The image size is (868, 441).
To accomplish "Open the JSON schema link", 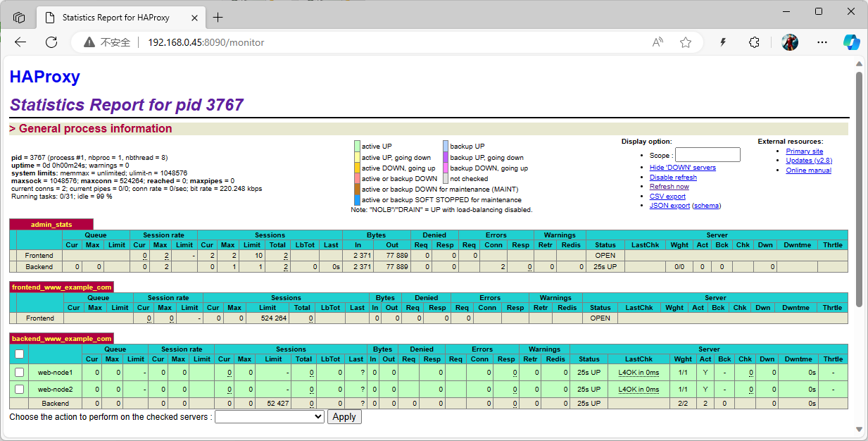I will (706, 206).
